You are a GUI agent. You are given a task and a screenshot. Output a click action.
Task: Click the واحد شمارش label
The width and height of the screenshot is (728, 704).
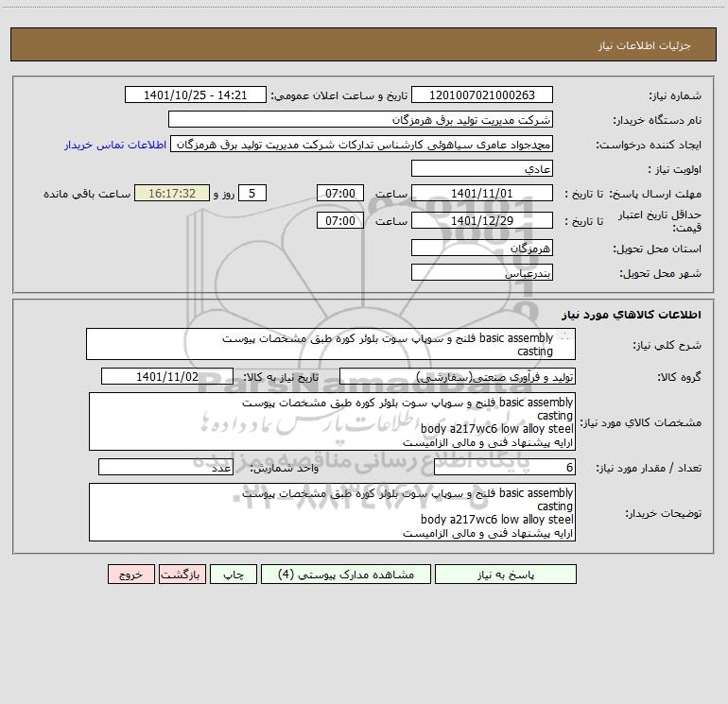pyautogui.click(x=285, y=468)
